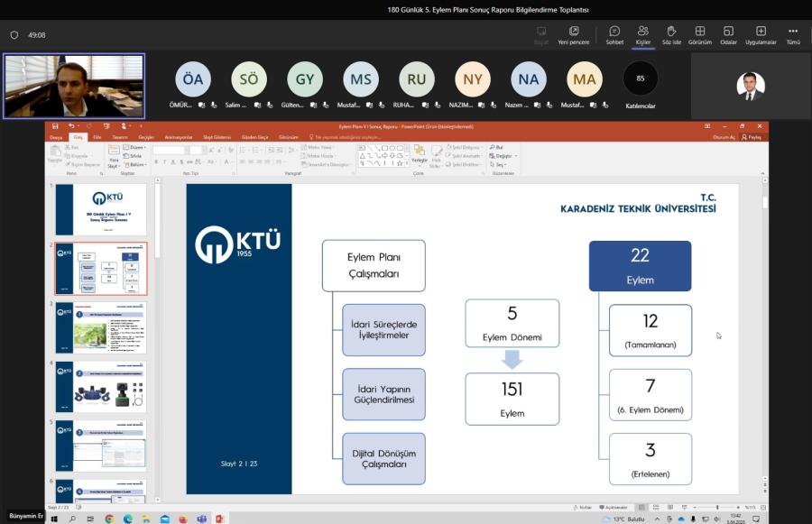Click the İdari Süreçlerde İyileştirmeler box
812x524 pixels.
(x=383, y=330)
